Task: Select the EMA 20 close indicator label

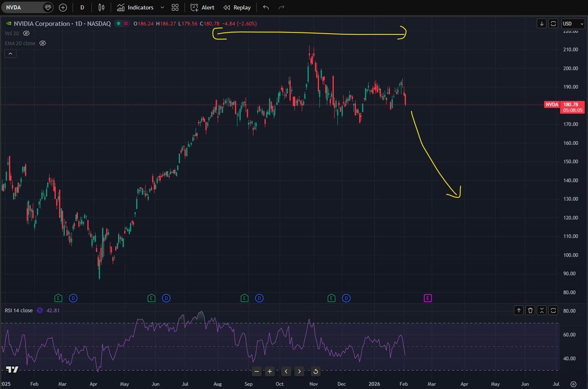Action: point(21,43)
